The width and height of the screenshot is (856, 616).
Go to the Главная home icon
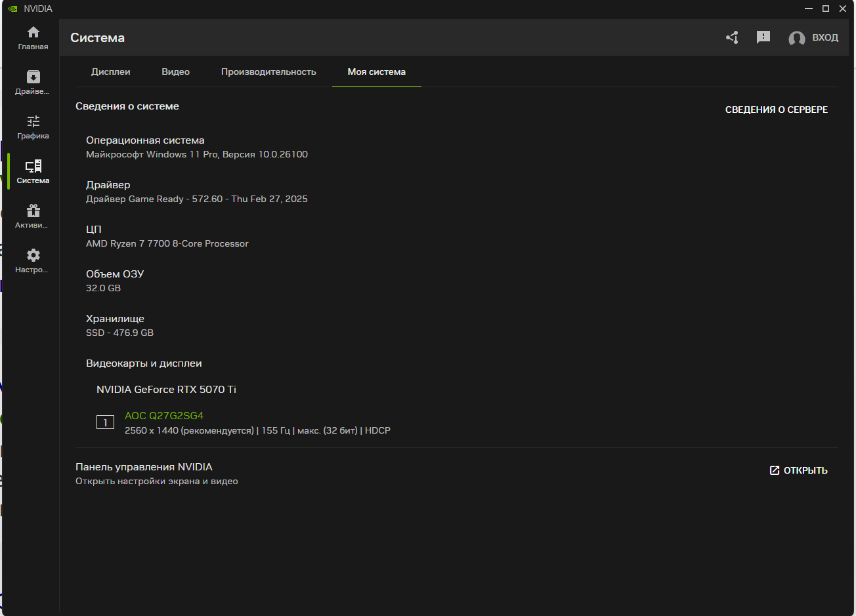click(33, 32)
